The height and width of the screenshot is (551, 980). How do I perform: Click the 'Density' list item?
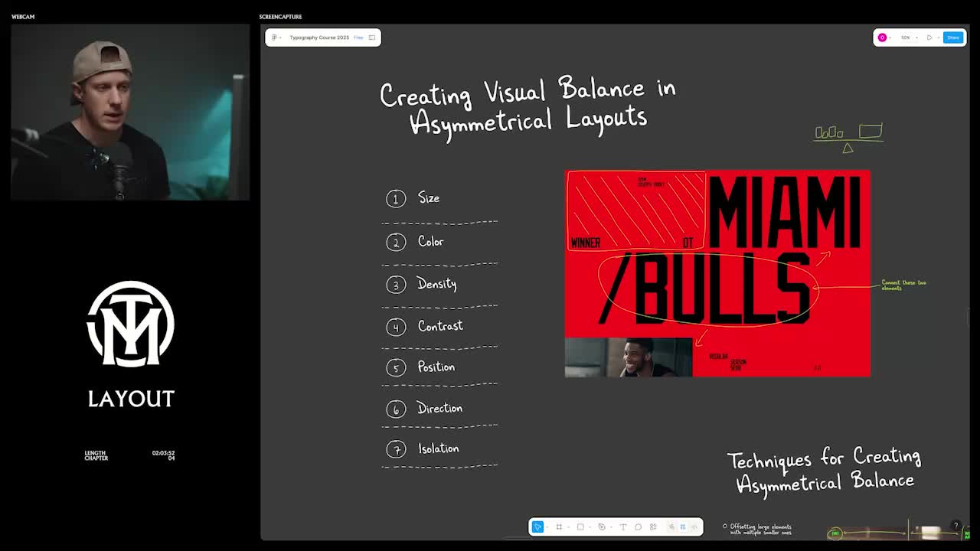(x=436, y=284)
